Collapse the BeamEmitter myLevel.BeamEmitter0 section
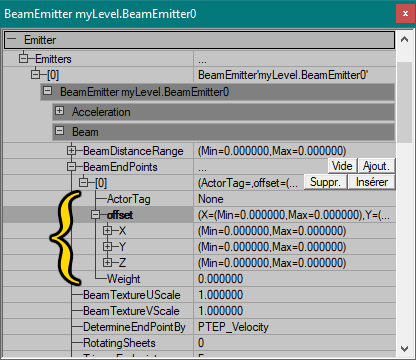The width and height of the screenshot is (416, 360). click(x=48, y=91)
